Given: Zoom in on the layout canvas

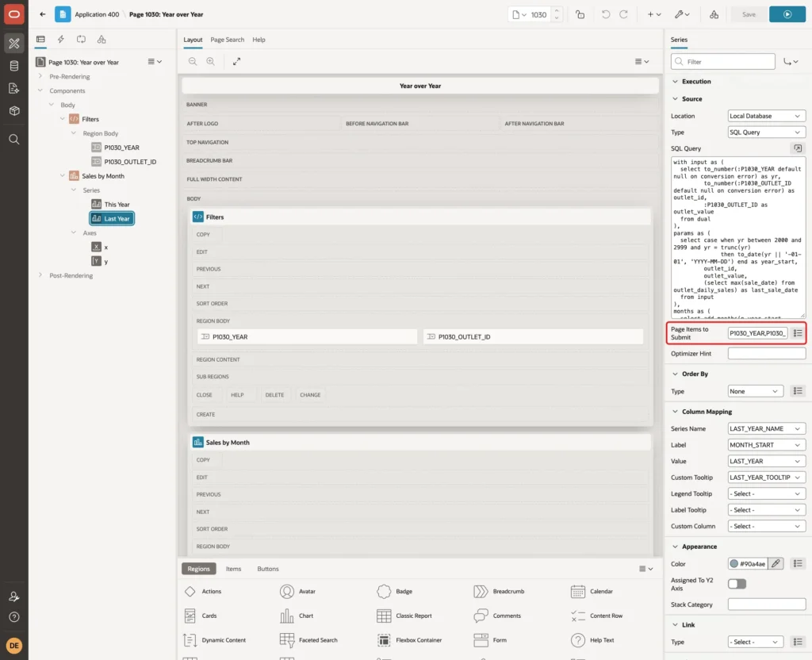Looking at the screenshot, I should 210,61.
